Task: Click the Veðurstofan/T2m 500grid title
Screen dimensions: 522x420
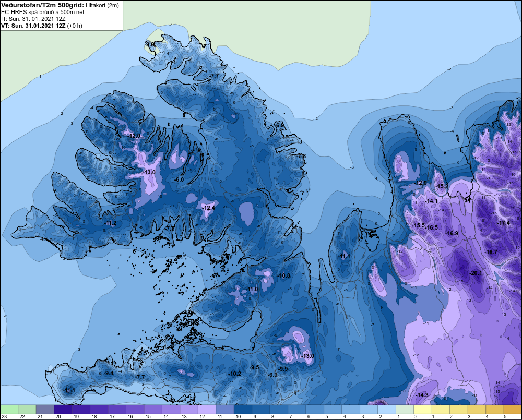Action: click(43, 5)
